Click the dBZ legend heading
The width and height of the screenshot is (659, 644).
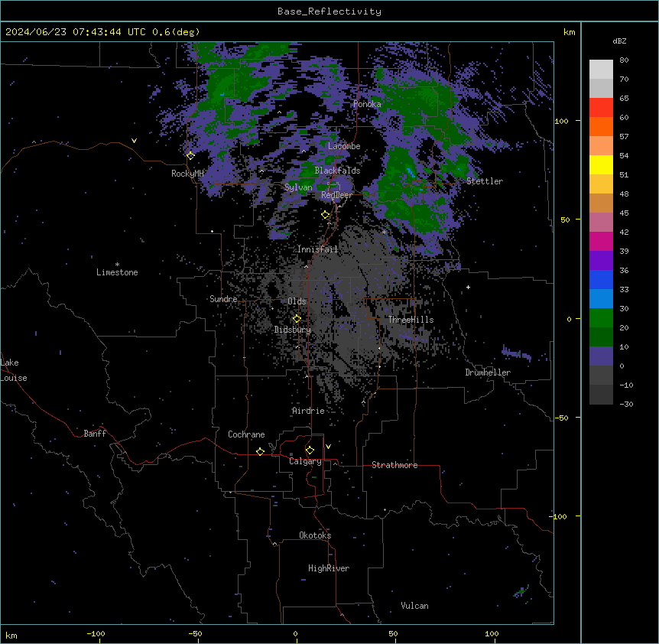pyautogui.click(x=619, y=41)
